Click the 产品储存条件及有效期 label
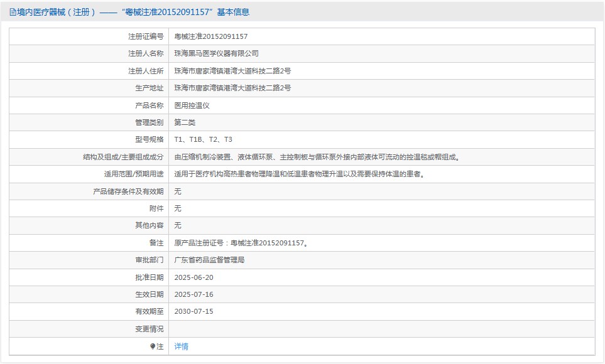Image resolution: width=605 pixels, height=364 pixels. (x=128, y=191)
